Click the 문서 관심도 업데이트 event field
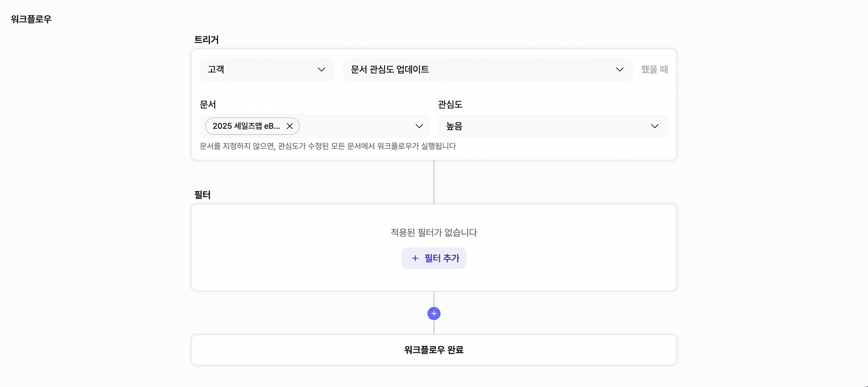868x387 pixels. pyautogui.click(x=487, y=69)
